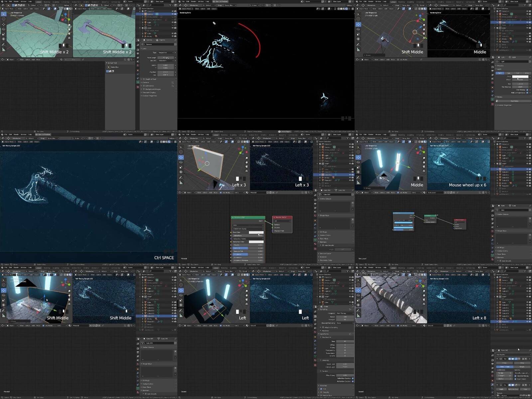This screenshot has height=399, width=532.
Task: Click the pan hand icon in the center 'Left x 3' viewport
Action: (247, 162)
